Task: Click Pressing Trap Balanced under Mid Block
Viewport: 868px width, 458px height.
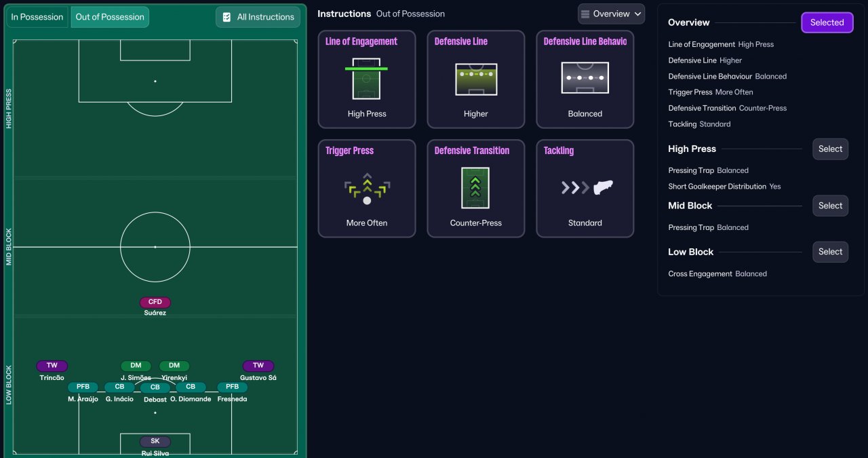Action: click(x=709, y=228)
